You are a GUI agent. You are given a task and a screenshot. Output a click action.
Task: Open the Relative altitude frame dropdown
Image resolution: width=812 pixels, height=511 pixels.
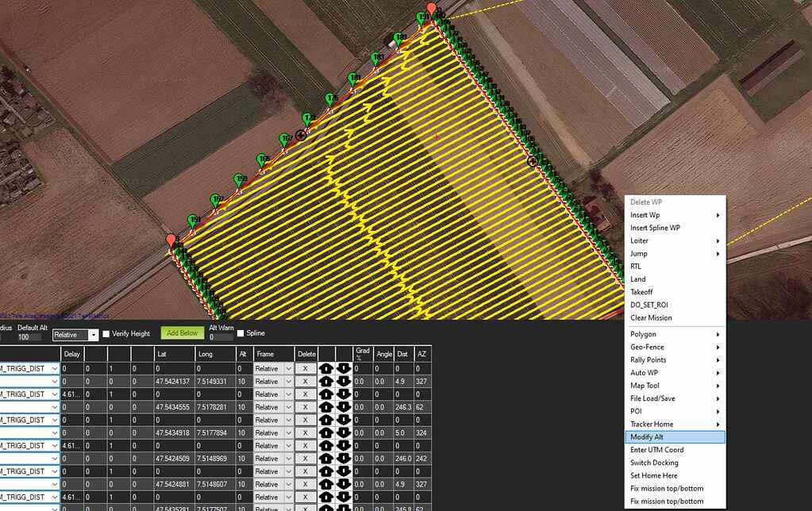[75, 333]
